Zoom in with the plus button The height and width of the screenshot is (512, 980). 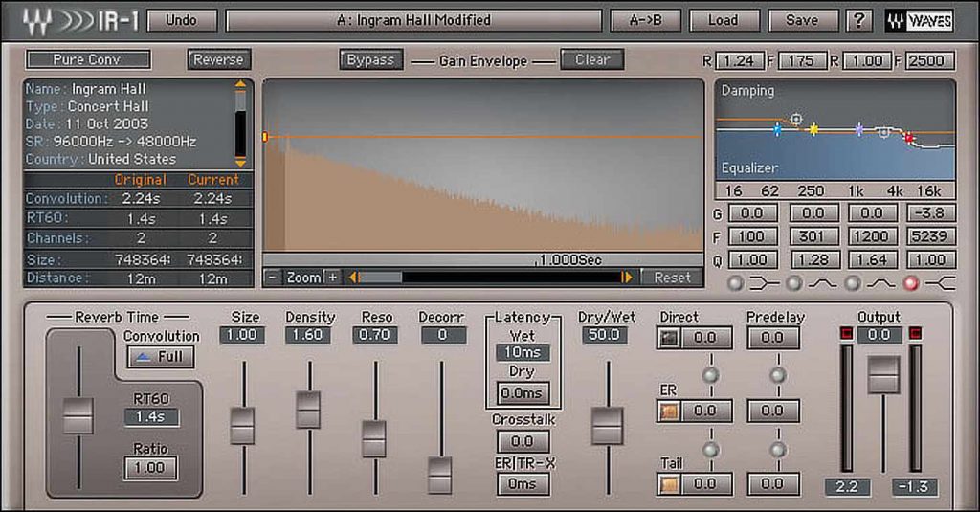coord(332,277)
